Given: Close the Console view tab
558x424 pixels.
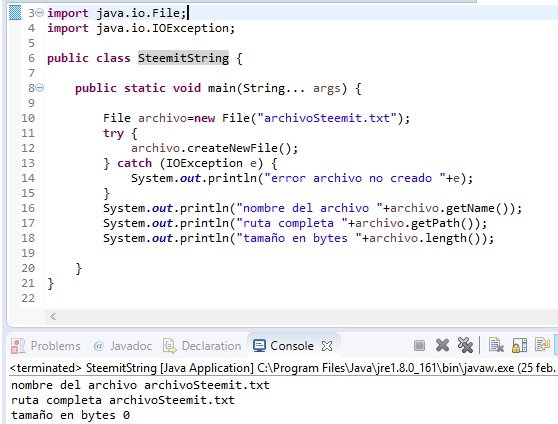Looking at the screenshot, I should [327, 346].
